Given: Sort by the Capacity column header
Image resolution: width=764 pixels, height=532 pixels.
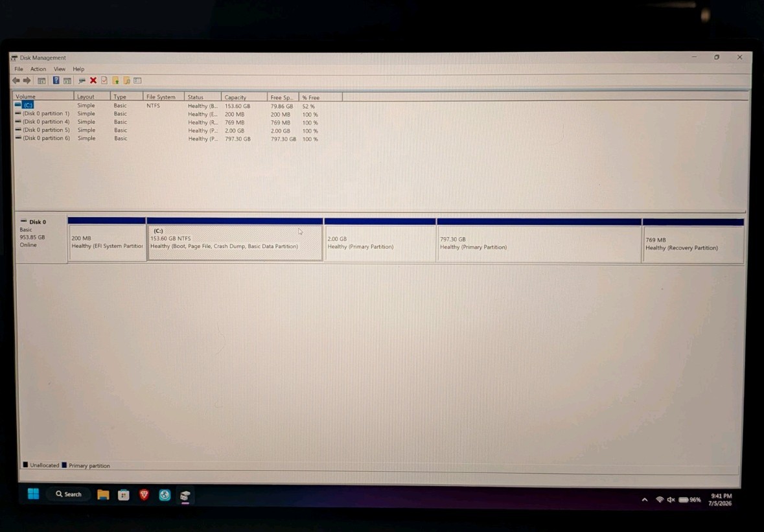Looking at the screenshot, I should click(x=244, y=97).
